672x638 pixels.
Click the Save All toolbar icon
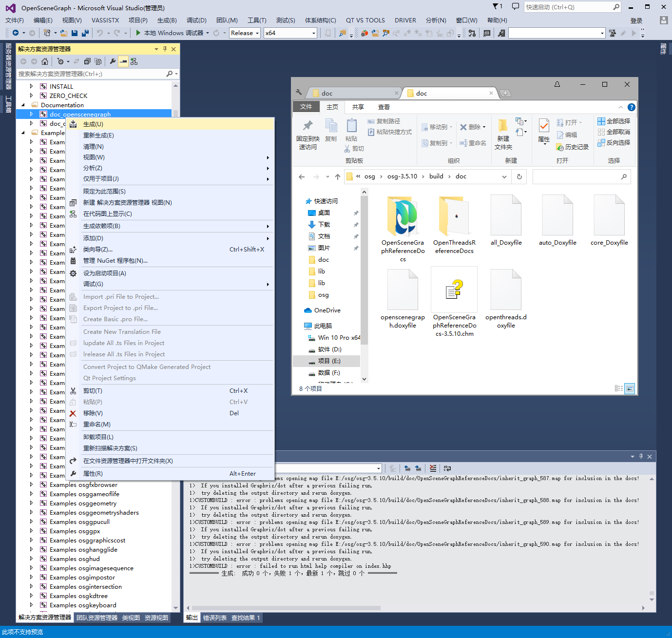[85, 33]
